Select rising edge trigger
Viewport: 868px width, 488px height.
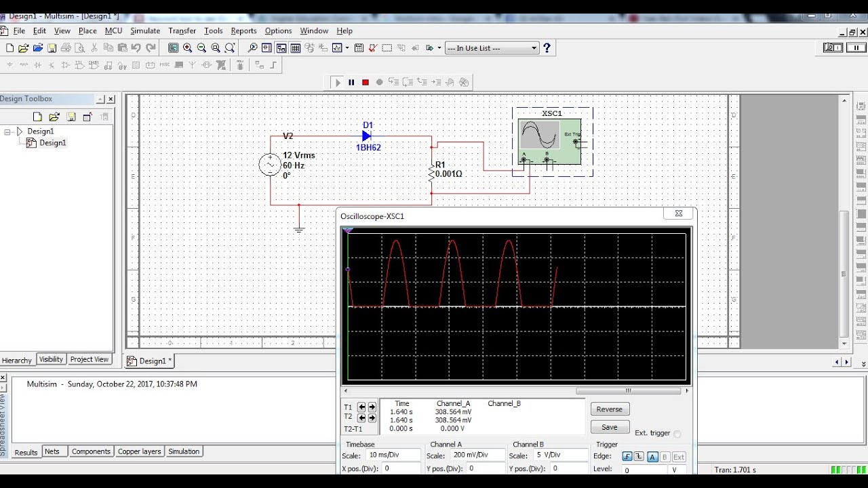click(627, 457)
